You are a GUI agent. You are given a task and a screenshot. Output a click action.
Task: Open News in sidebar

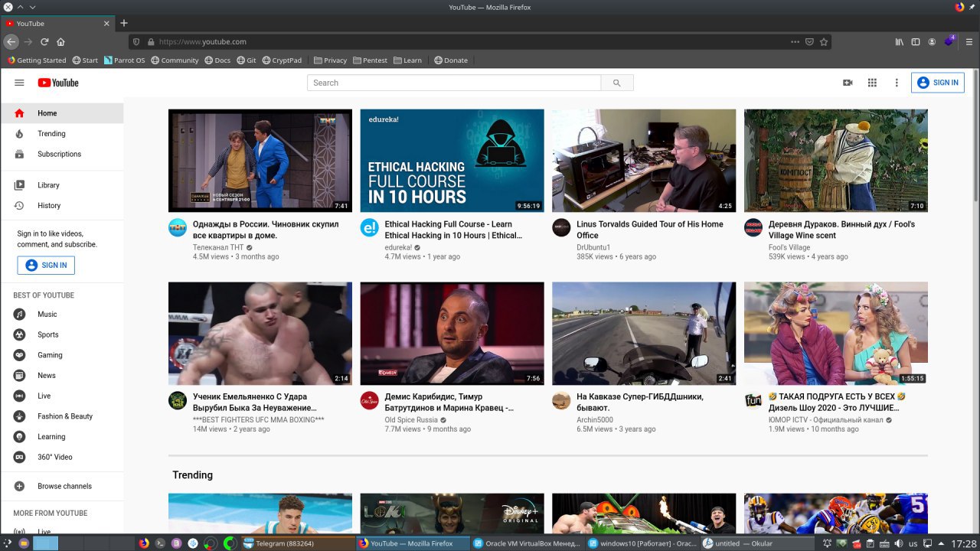62,376
